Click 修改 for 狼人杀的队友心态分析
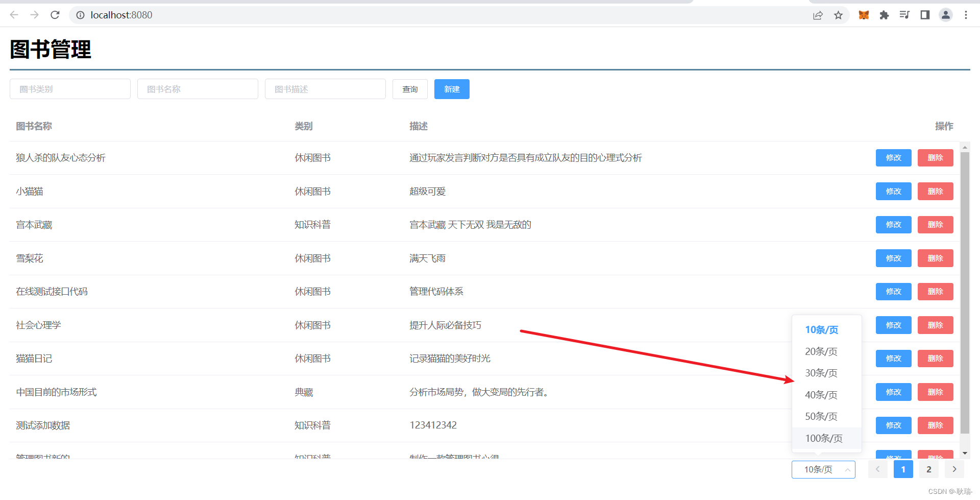Screen dimensions: 980x500 pyautogui.click(x=894, y=158)
